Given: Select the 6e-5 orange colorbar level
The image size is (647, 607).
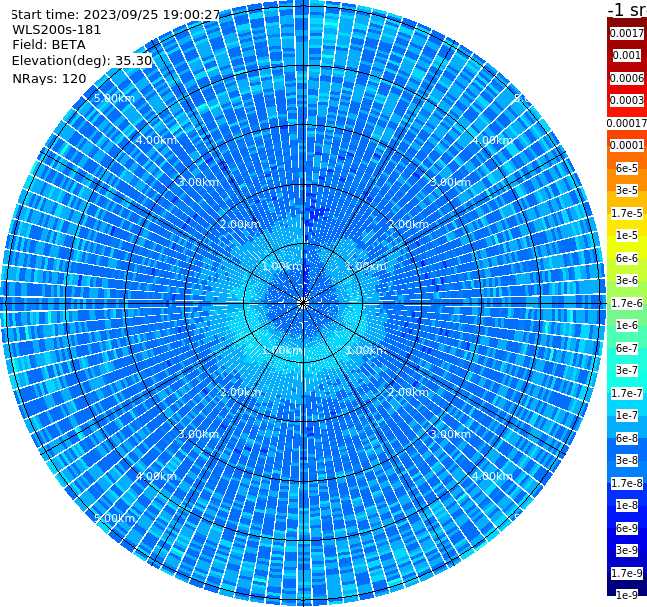Looking at the screenshot, I should 627,168.
